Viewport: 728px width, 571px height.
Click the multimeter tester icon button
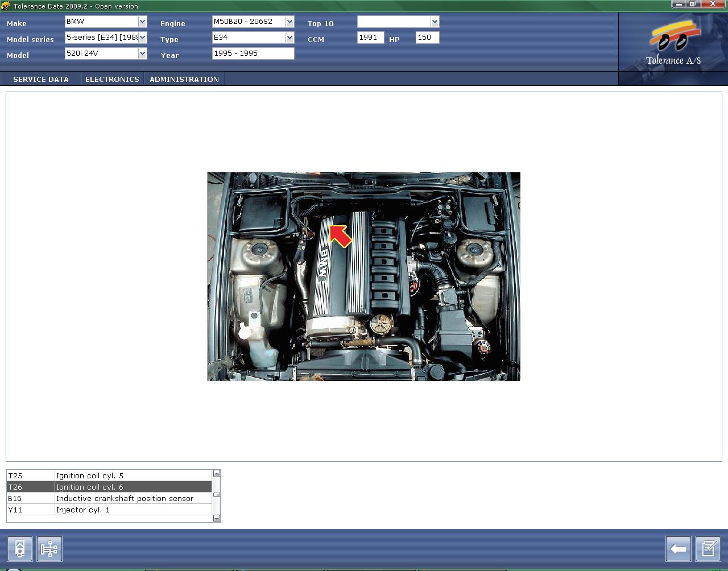pos(20,549)
